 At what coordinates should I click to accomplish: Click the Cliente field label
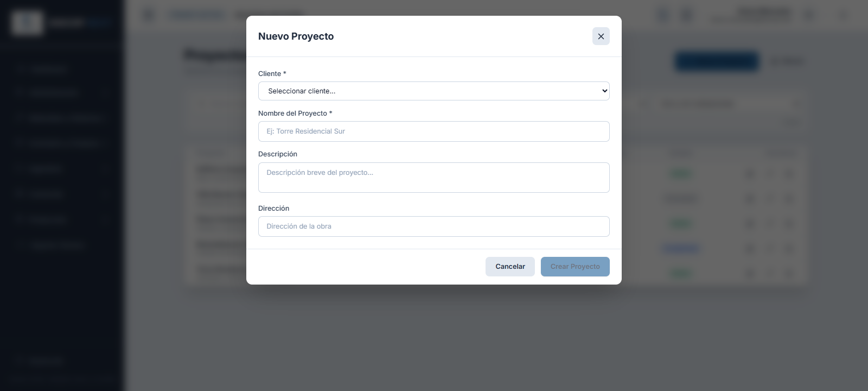tap(272, 73)
